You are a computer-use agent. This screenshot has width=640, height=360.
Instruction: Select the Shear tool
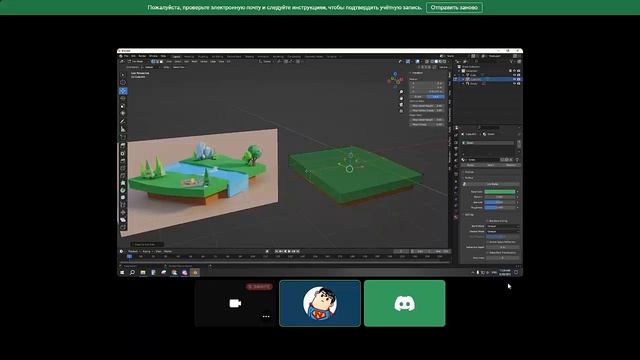[123, 220]
